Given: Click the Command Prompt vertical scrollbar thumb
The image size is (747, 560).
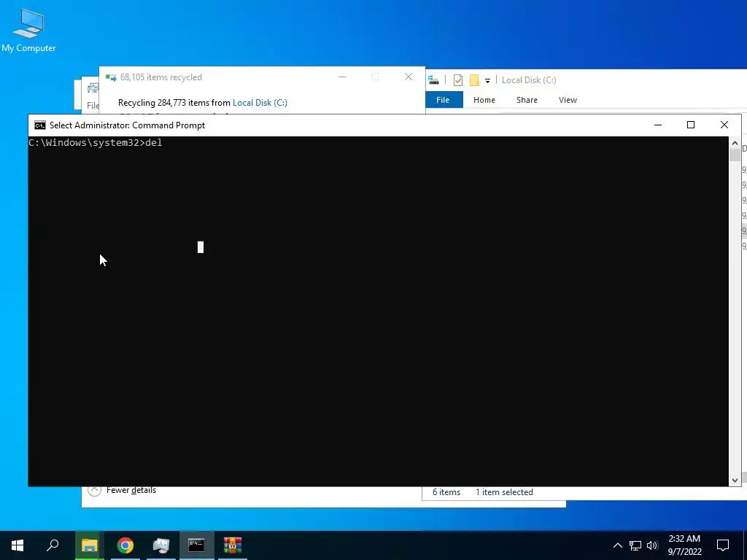Looking at the screenshot, I should [735, 155].
